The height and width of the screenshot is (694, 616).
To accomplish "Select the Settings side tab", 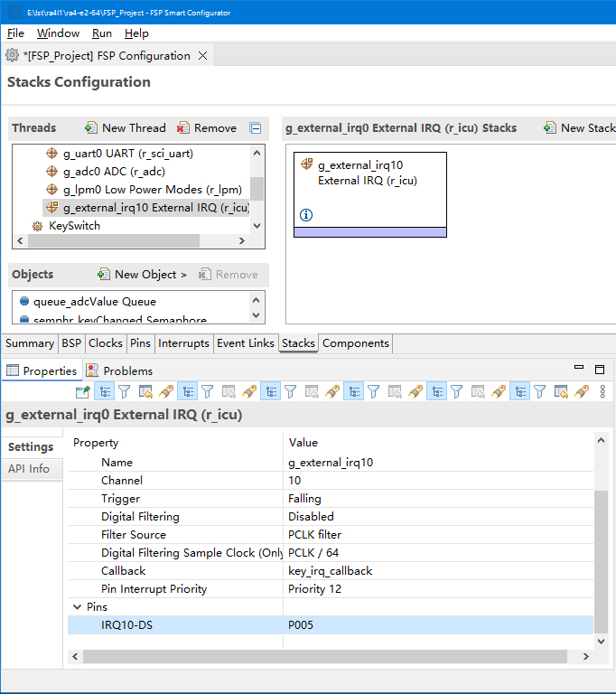I will point(31,446).
